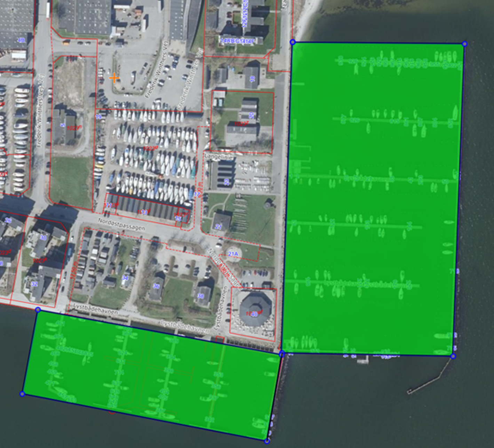
Task: Click the orange crosshair marker
Action: 114,78
